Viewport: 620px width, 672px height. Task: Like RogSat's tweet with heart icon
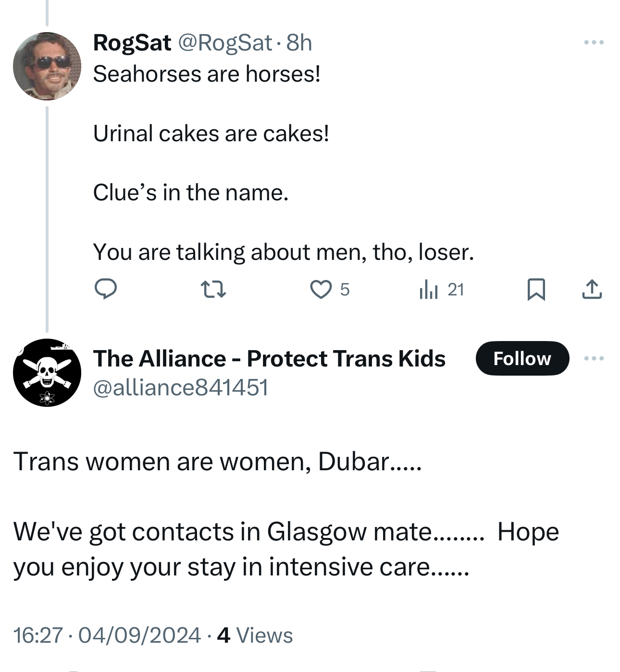(x=321, y=290)
